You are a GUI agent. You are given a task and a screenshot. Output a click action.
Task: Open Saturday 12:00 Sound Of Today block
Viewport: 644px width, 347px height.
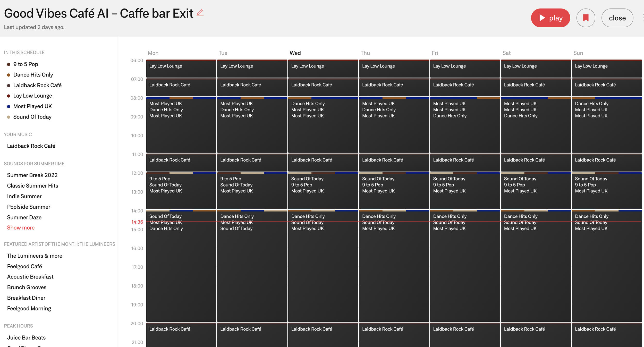536,191
